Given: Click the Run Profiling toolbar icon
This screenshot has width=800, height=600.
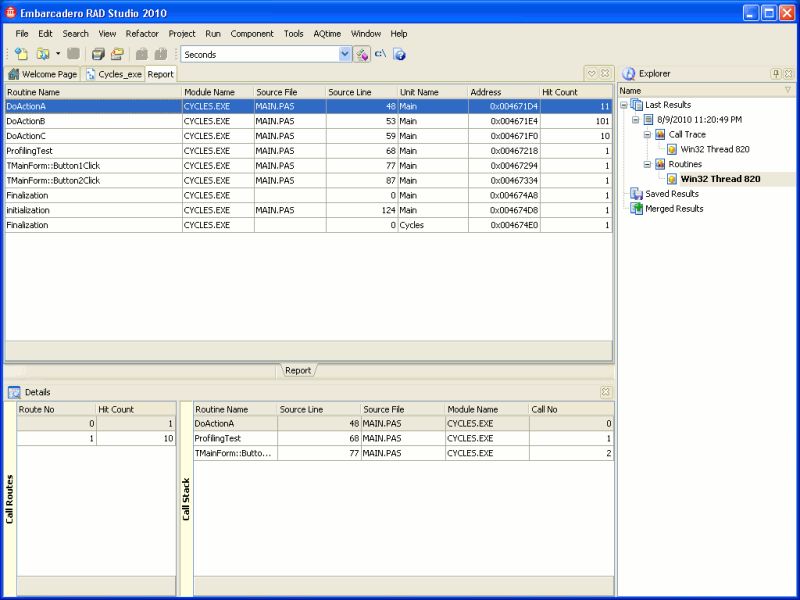Looking at the screenshot, I should click(360, 55).
